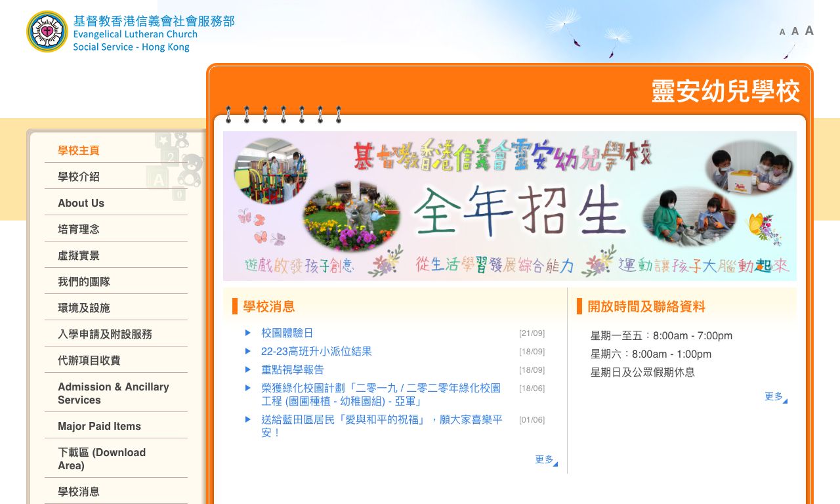This screenshot has width=840, height=504.
Task: Click 更多 under opening hours section
Action: click(775, 396)
